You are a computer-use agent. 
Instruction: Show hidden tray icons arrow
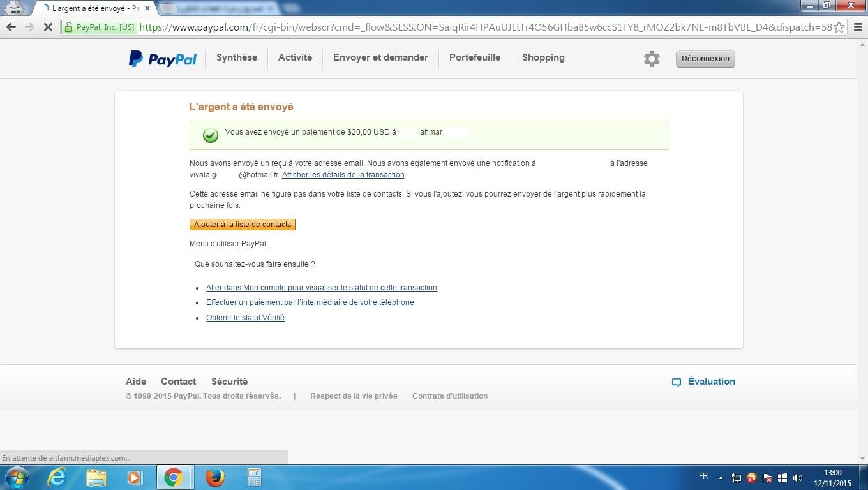[721, 478]
